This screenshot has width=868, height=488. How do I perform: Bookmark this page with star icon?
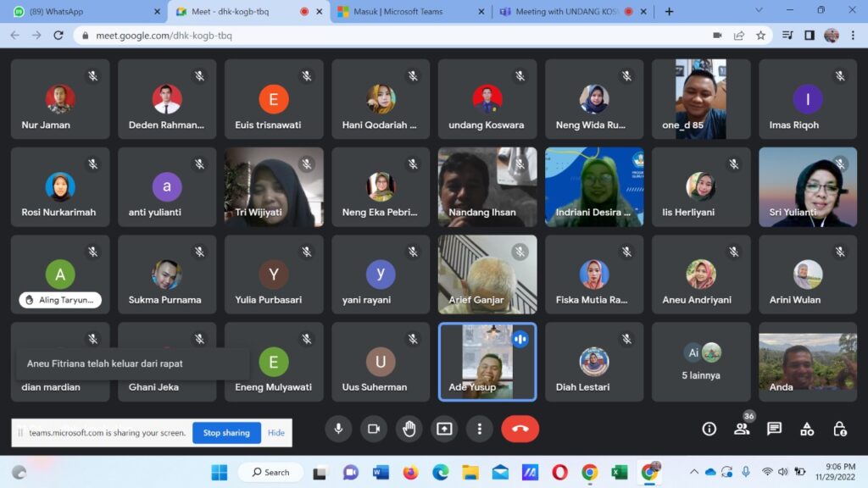(760, 36)
